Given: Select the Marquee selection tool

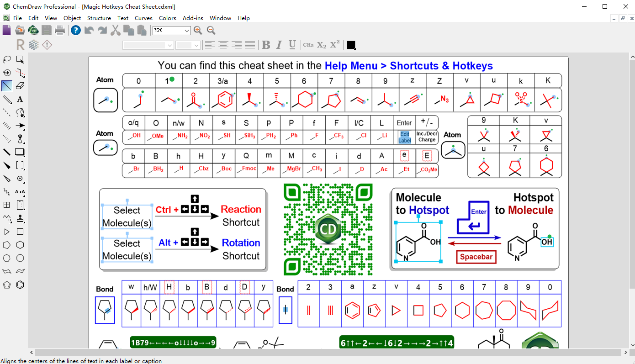Looking at the screenshot, I should (x=20, y=59).
